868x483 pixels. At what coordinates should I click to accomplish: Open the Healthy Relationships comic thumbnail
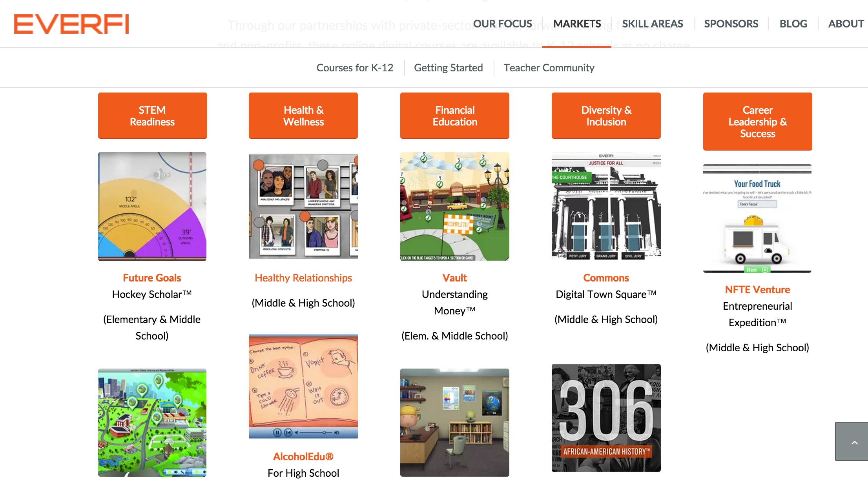click(303, 207)
